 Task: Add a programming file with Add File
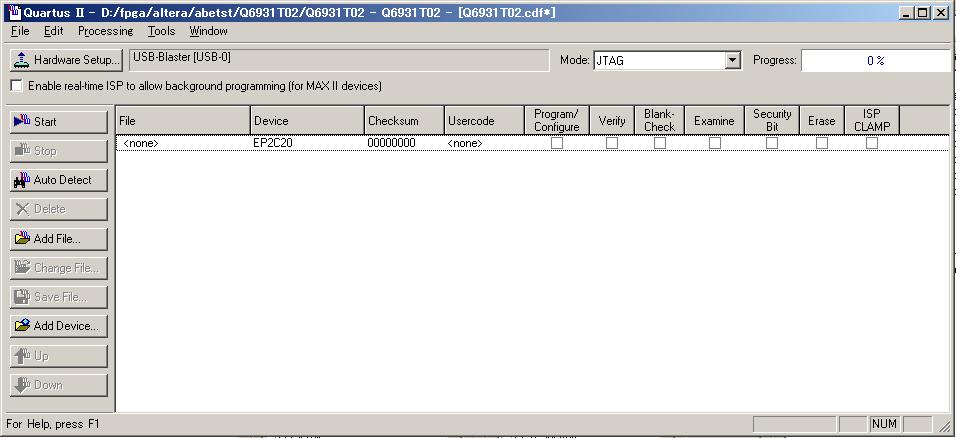59,239
